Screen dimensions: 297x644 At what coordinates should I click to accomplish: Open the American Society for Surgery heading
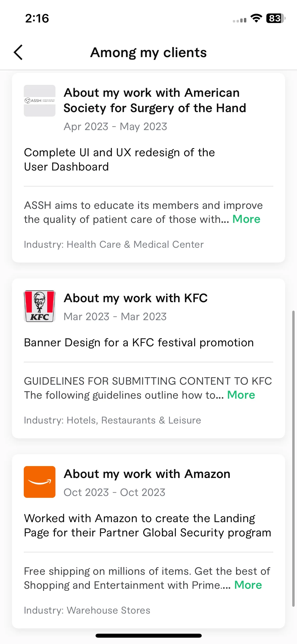[155, 100]
